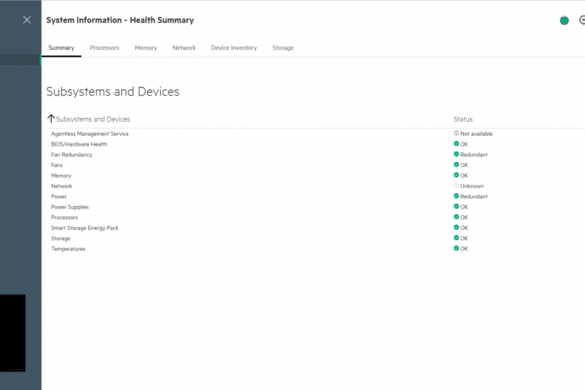Click the Storage OK status icon

[456, 238]
